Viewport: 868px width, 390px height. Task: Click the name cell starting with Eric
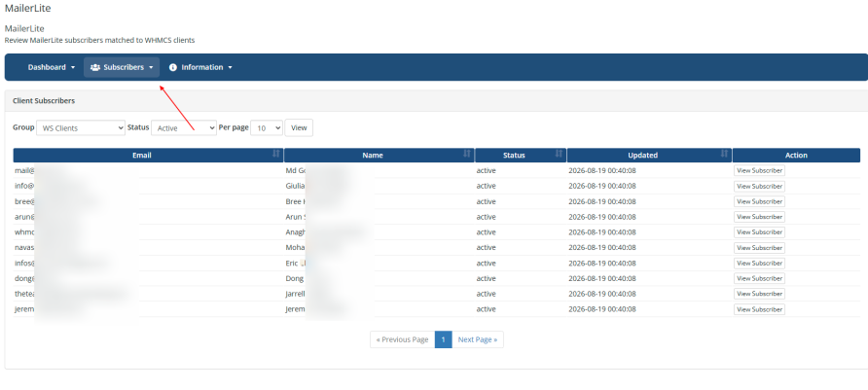(x=380, y=264)
